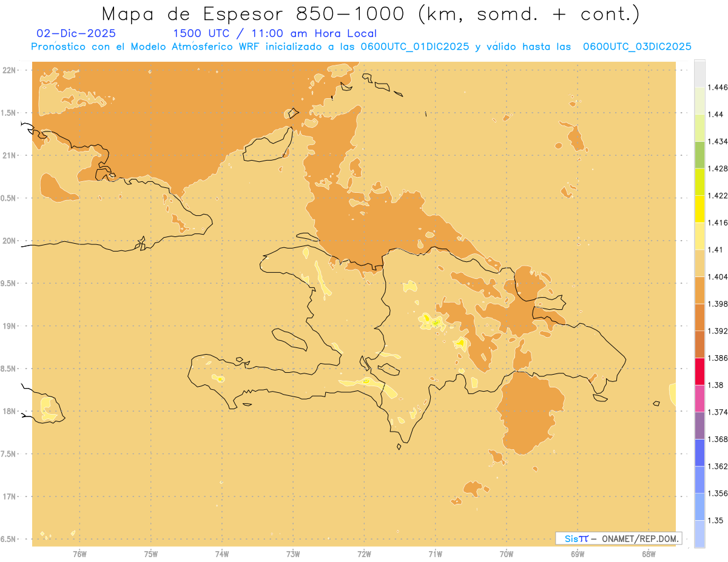The height and width of the screenshot is (562, 728).
Task: Click the 73W longitude label
Action: (293, 554)
